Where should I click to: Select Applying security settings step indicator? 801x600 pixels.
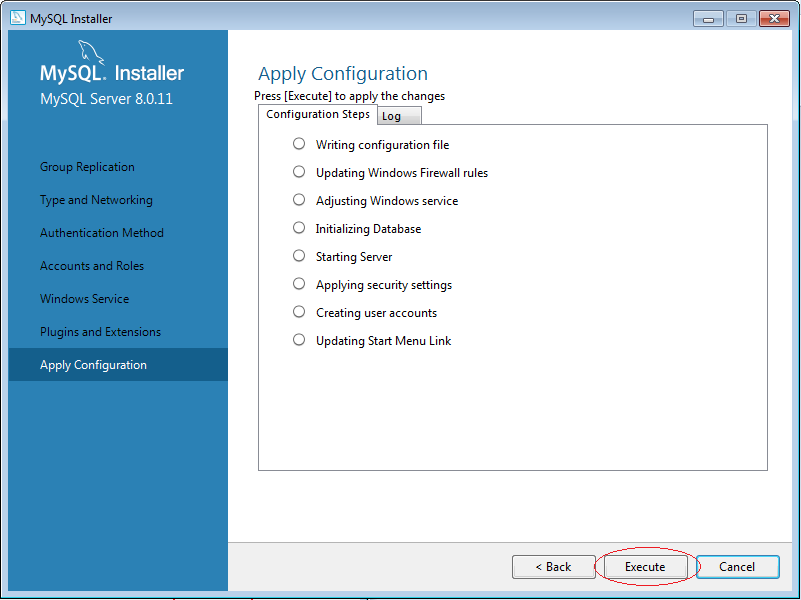(299, 284)
